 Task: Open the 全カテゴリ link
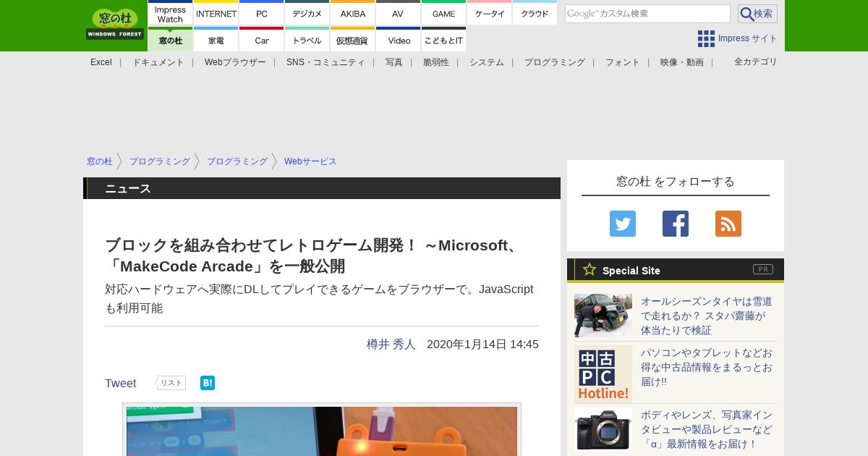(756, 62)
